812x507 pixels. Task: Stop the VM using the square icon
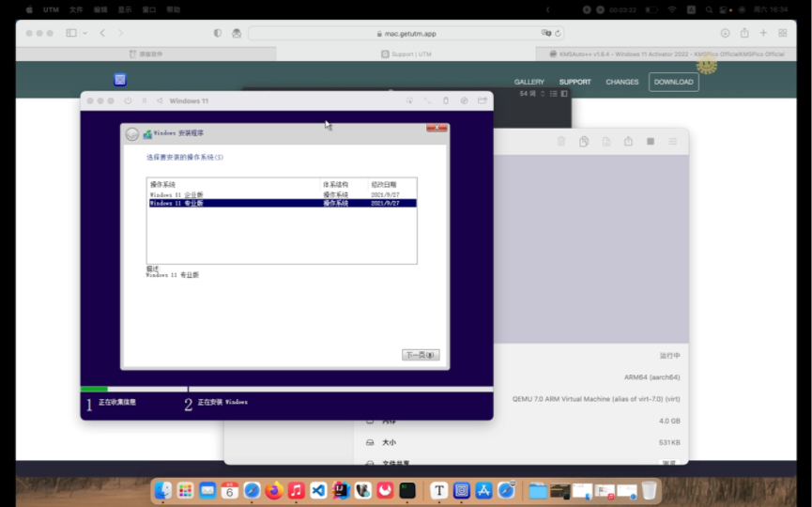pyautogui.click(x=651, y=142)
